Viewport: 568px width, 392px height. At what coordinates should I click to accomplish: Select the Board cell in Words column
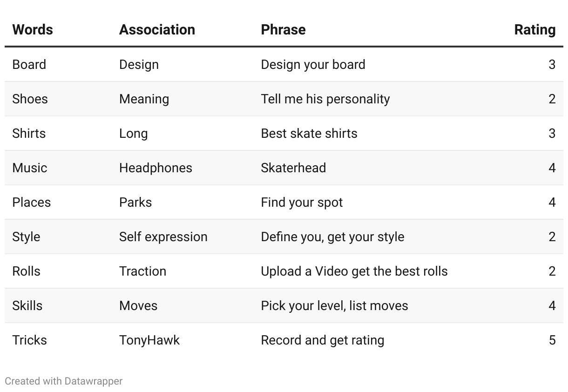[x=29, y=64]
